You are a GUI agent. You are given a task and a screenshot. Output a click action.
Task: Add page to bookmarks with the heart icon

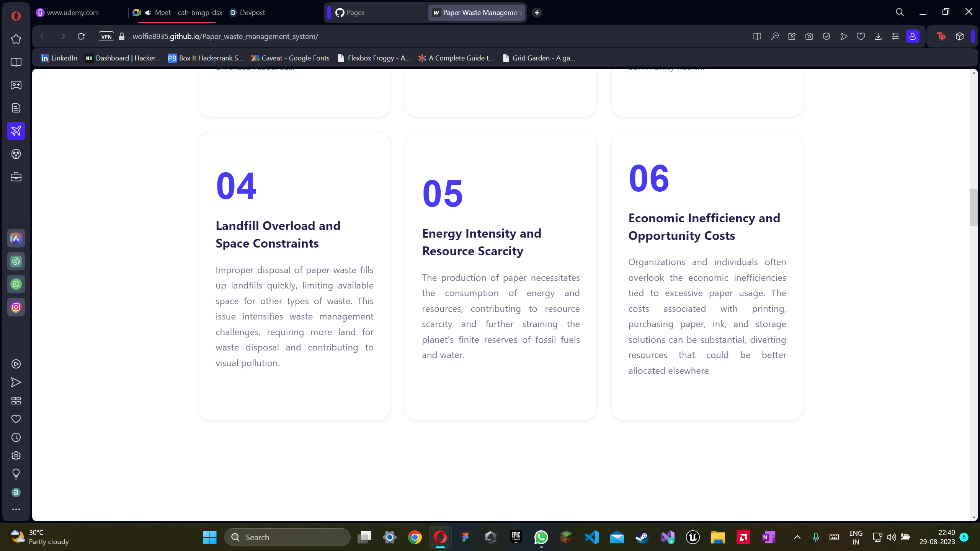point(861,36)
